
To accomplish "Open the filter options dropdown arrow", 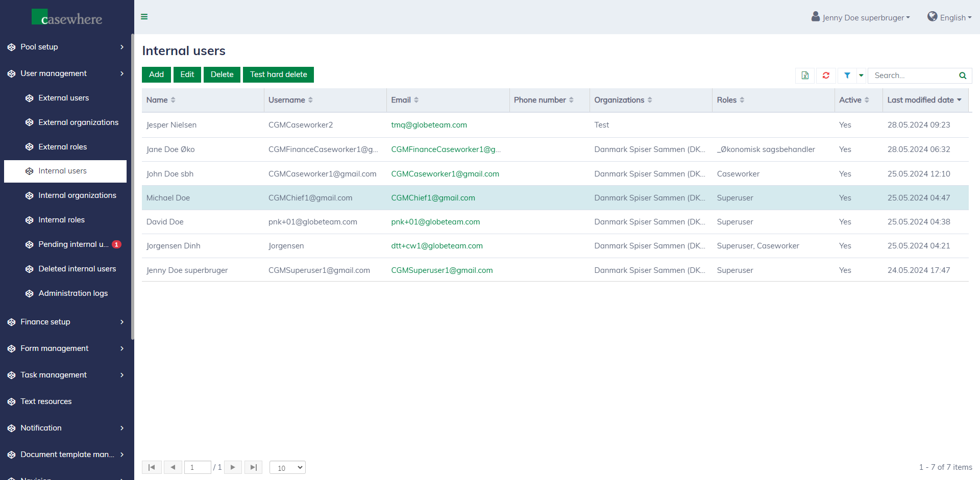I will 861,75.
